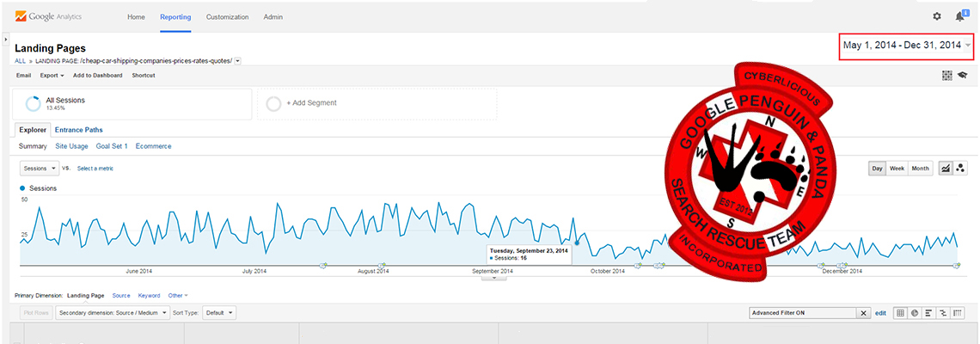Open the Export dropdown
980x344 pixels.
[52, 75]
